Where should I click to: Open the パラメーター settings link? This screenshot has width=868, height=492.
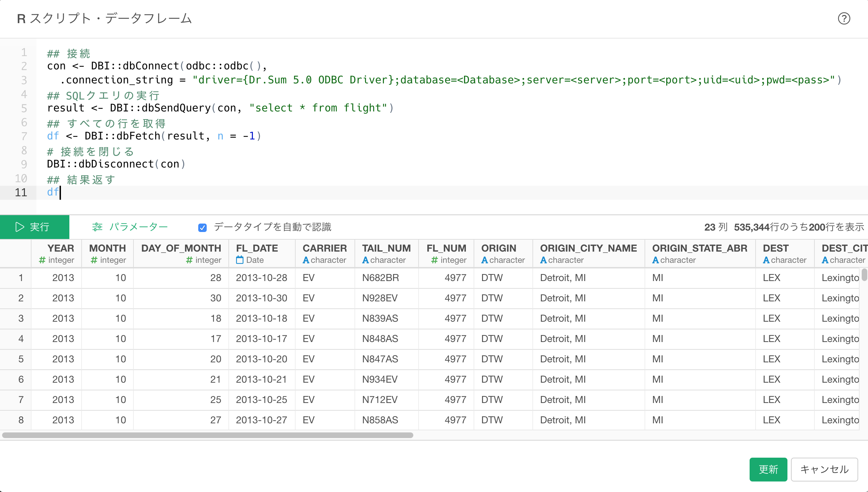(130, 227)
